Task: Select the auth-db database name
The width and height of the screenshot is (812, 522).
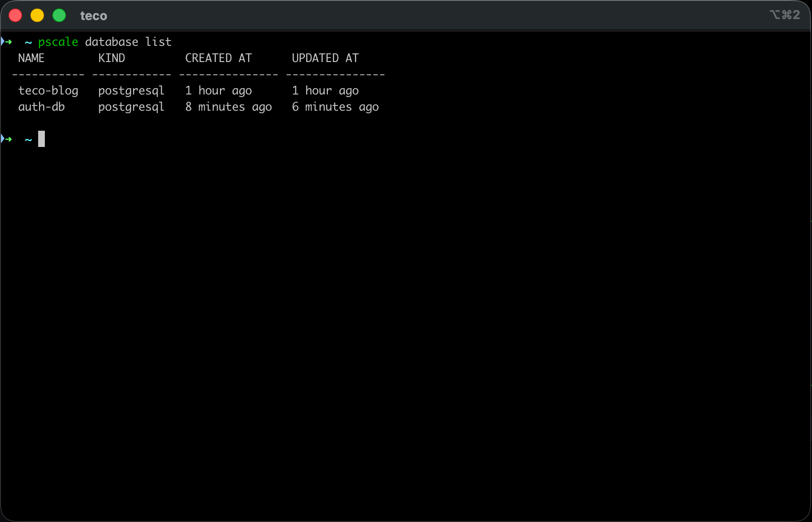Action: pos(42,106)
